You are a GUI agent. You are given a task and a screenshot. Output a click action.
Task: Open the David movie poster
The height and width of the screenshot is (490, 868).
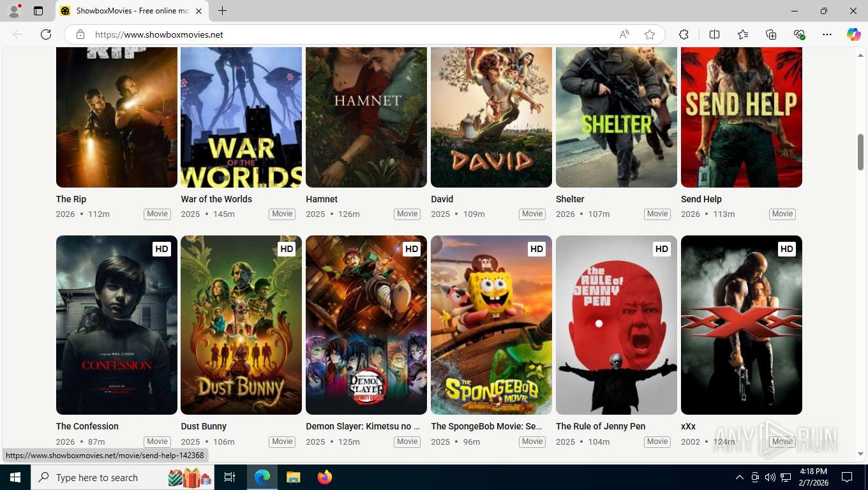coord(491,117)
